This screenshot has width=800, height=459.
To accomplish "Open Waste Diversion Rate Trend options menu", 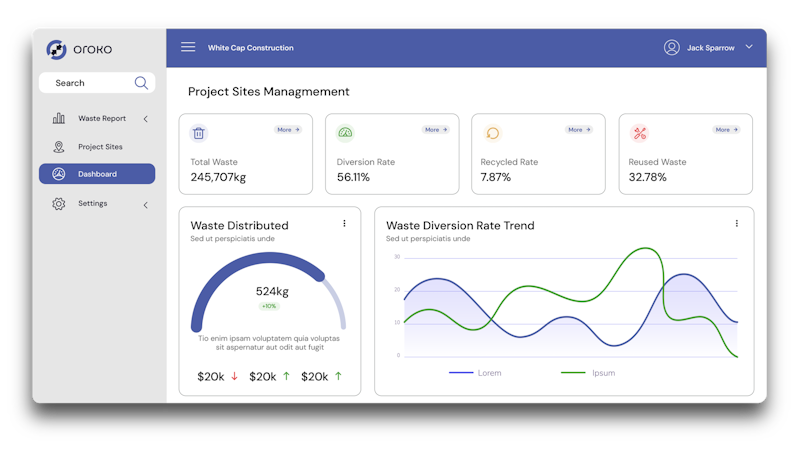I will (736, 224).
